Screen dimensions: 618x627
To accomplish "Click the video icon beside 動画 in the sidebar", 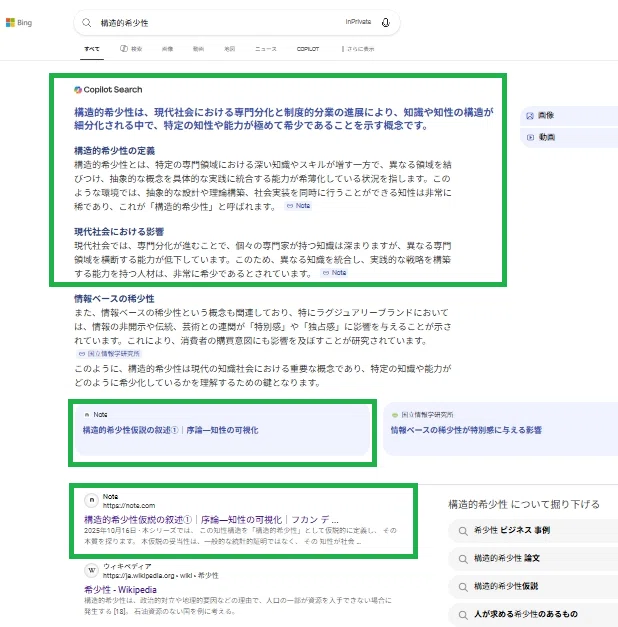I will [x=530, y=138].
